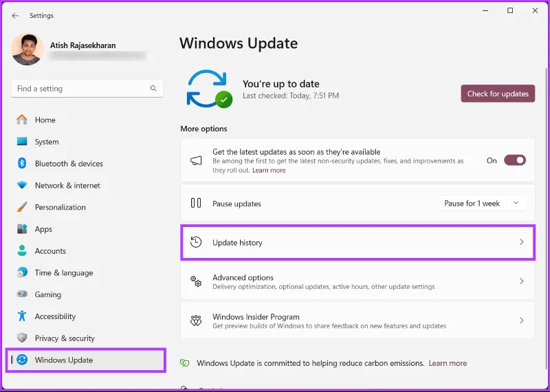Click the Gaming controller icon
550x392 pixels.
coord(22,294)
